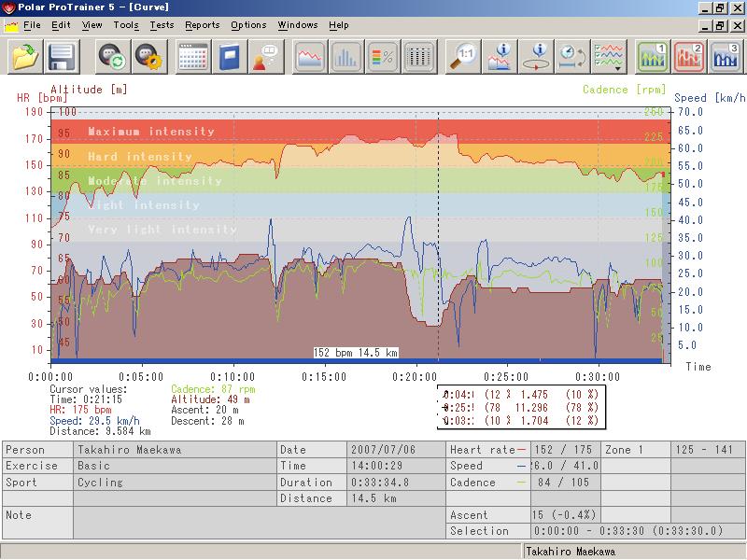Open the Edit menu

pyautogui.click(x=61, y=25)
